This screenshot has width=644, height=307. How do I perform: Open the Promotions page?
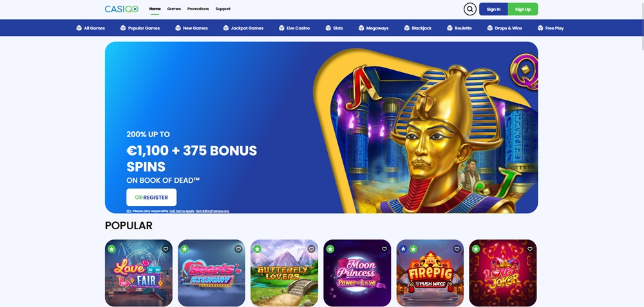[x=198, y=8]
